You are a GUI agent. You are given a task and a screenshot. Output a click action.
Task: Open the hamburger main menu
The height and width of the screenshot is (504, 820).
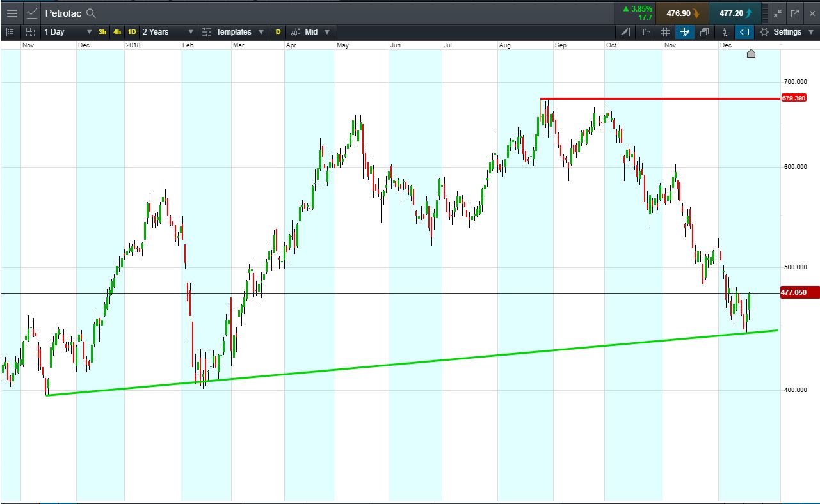point(12,13)
